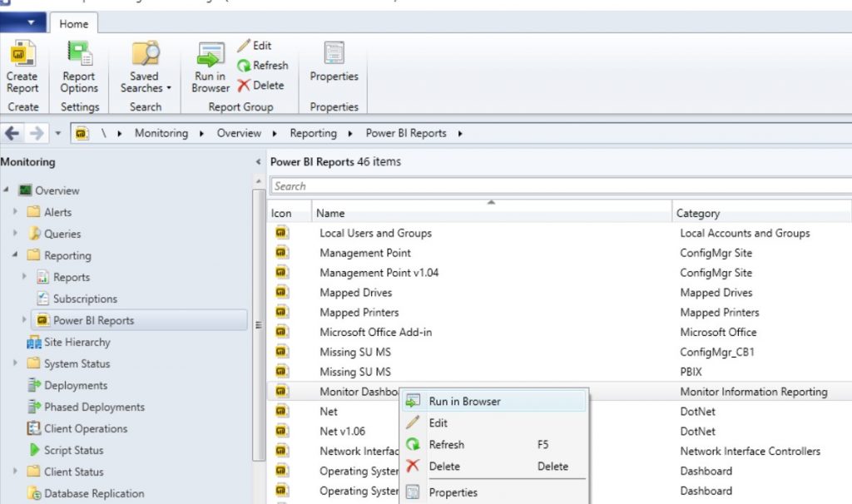This screenshot has width=852, height=504.
Task: Click the Create Report ribbon icon
Action: tap(22, 54)
